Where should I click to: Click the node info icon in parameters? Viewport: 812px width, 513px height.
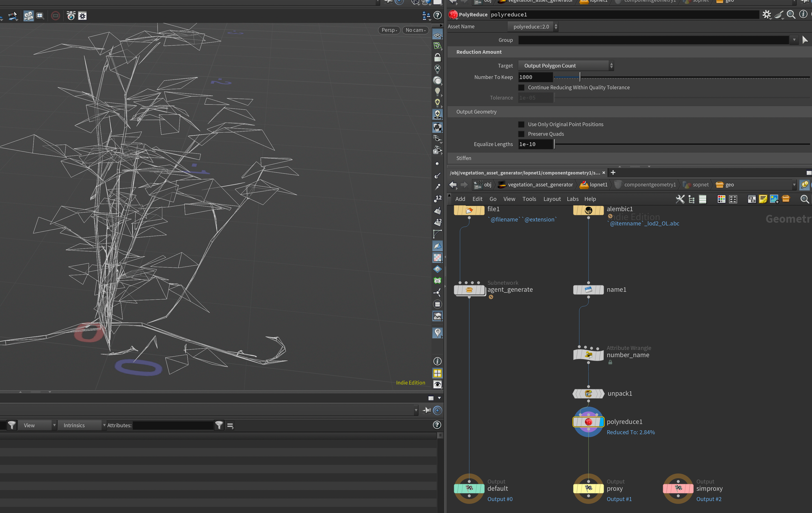click(x=803, y=14)
